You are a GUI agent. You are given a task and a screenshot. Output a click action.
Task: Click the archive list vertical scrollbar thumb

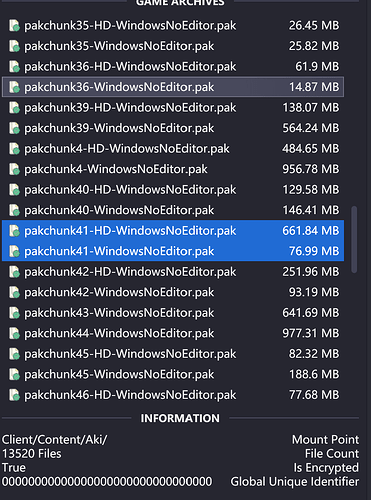click(x=354, y=240)
